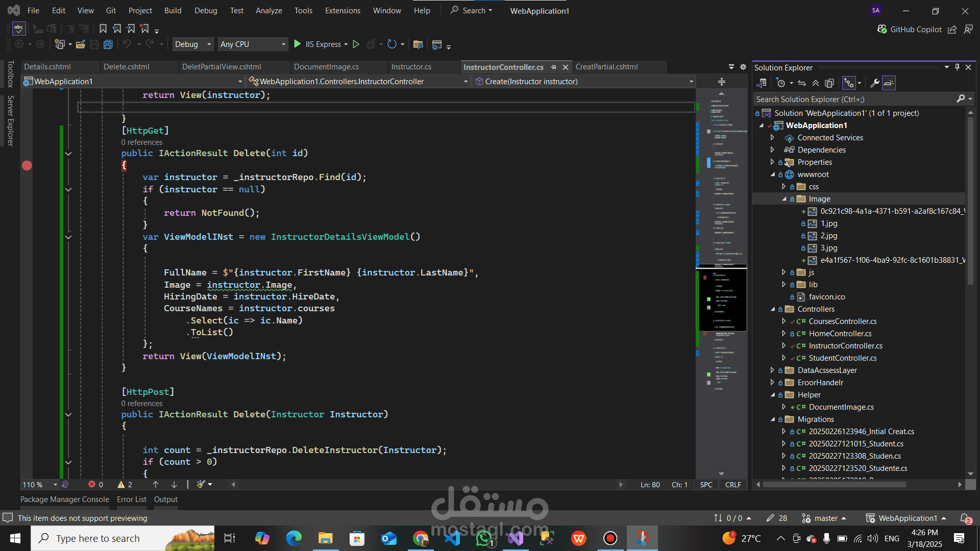Start debugging with IIS Express
Image resolution: width=980 pixels, height=551 pixels.
(318, 44)
